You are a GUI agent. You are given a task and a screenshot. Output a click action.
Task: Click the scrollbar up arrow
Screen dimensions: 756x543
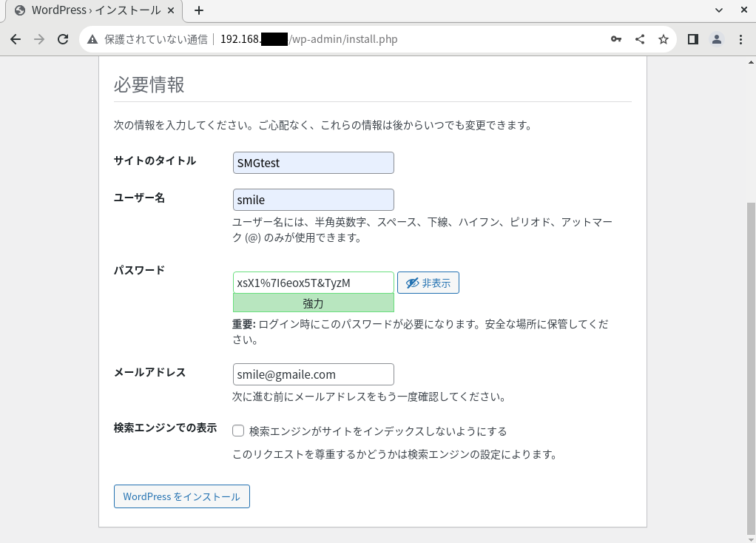[x=751, y=61]
